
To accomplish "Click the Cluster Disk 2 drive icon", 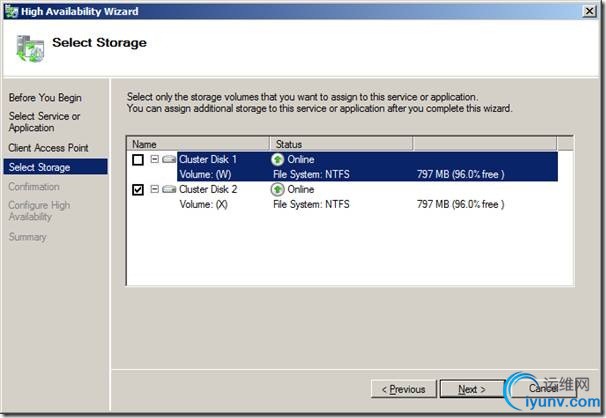I will (169, 189).
